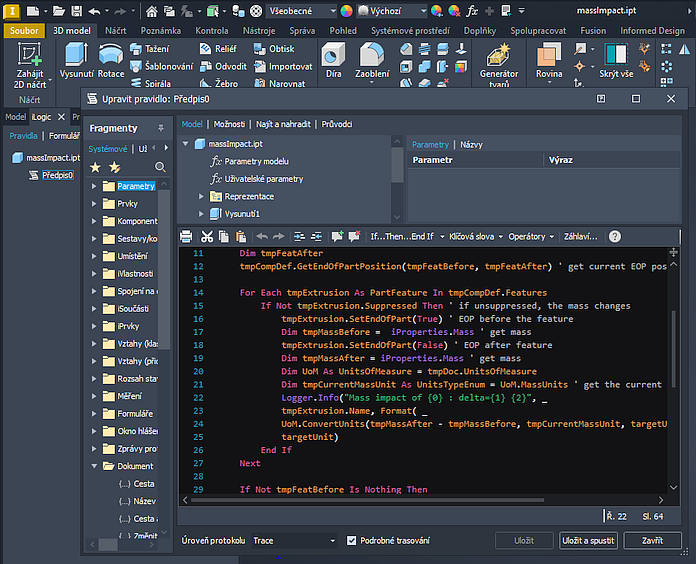Open the Kontrola ribbon tab
696x564 pixels.
(211, 31)
